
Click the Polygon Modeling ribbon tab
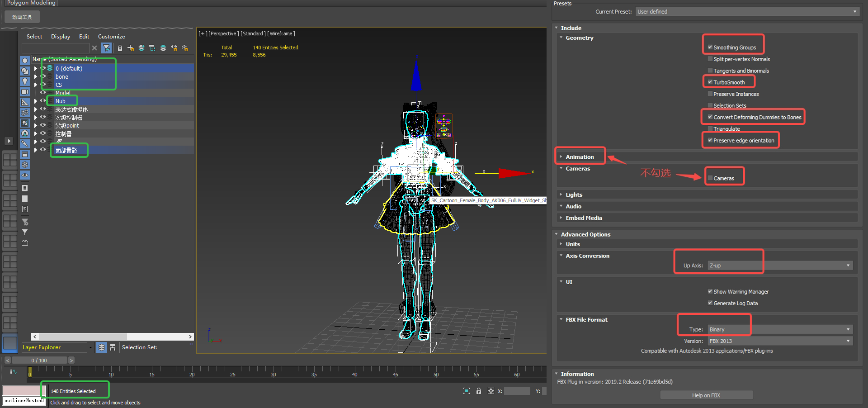31,3
